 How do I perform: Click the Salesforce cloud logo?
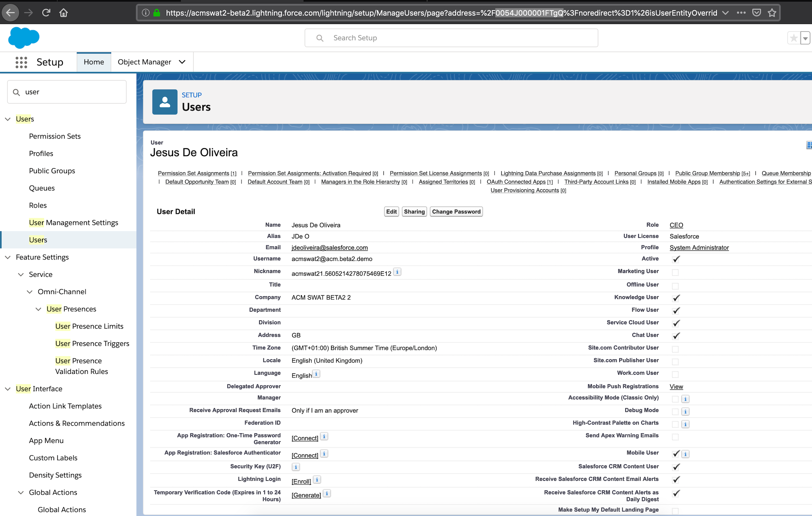coord(24,37)
